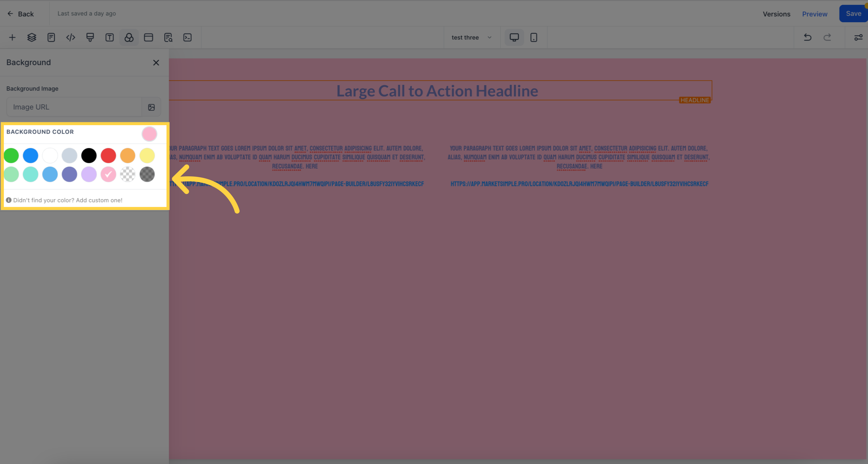868x464 pixels.
Task: Click the checked pink color swatch
Action: 109,174
